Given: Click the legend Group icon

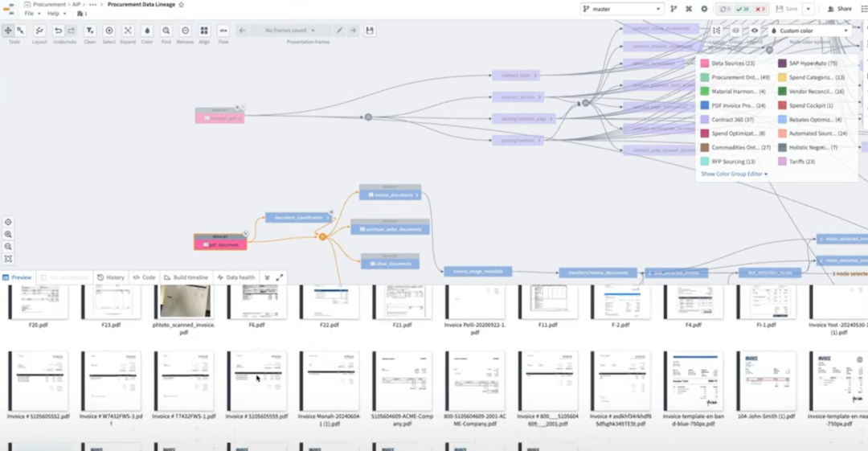Looking at the screenshot, I should click(735, 31).
